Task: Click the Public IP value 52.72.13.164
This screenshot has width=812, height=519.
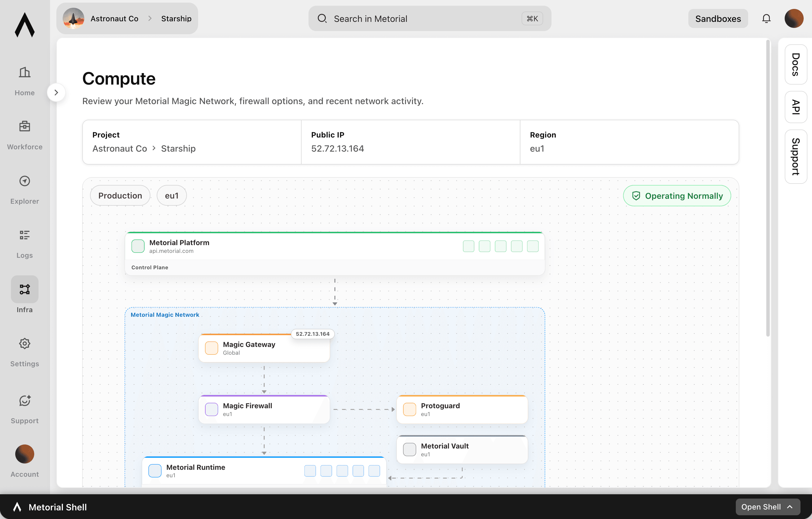Action: coord(338,148)
